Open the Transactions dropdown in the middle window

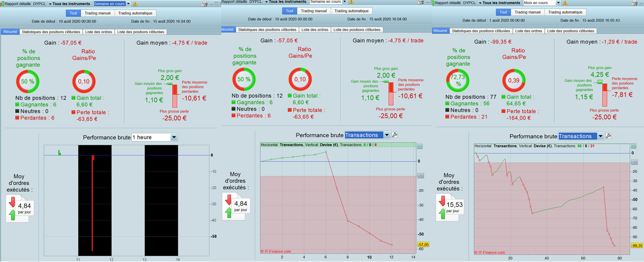tap(367, 135)
